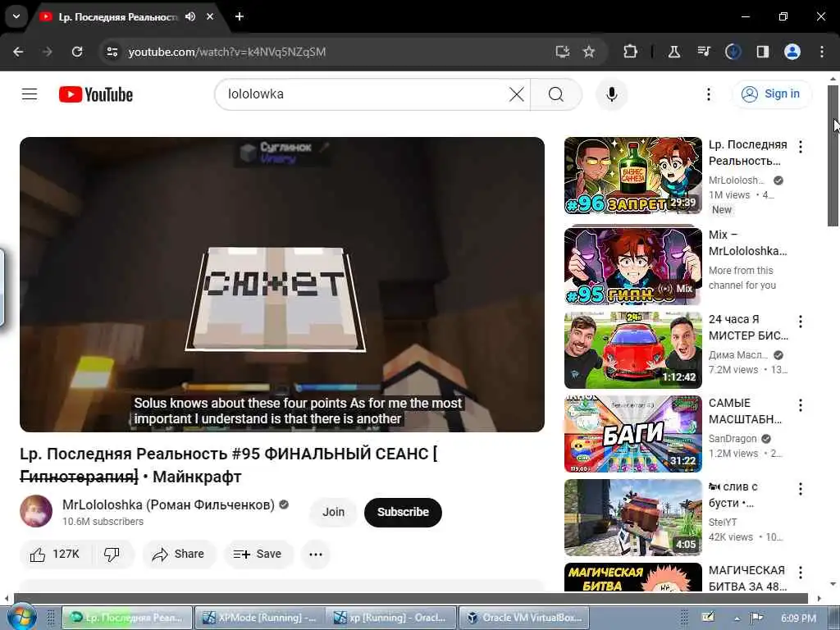Click the horizontal scrollbar at window bottom
This screenshot has height=630, width=840.
[x=410, y=598]
